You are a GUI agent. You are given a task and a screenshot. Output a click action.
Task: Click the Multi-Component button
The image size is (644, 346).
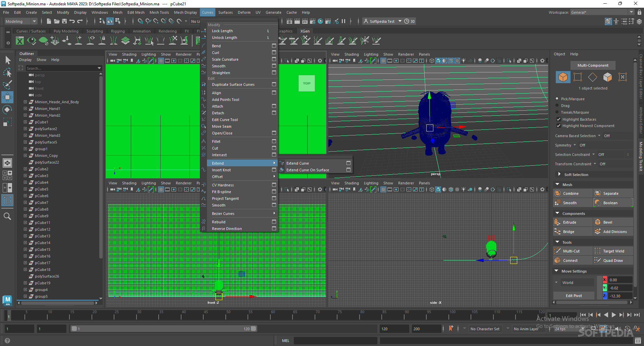593,65
